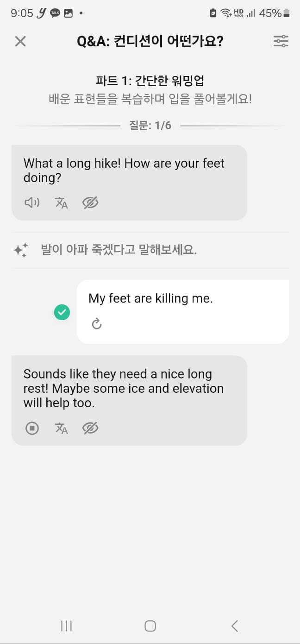The height and width of the screenshot is (644, 300).
Task: Close the Q&A session with X
Action: coord(20,41)
